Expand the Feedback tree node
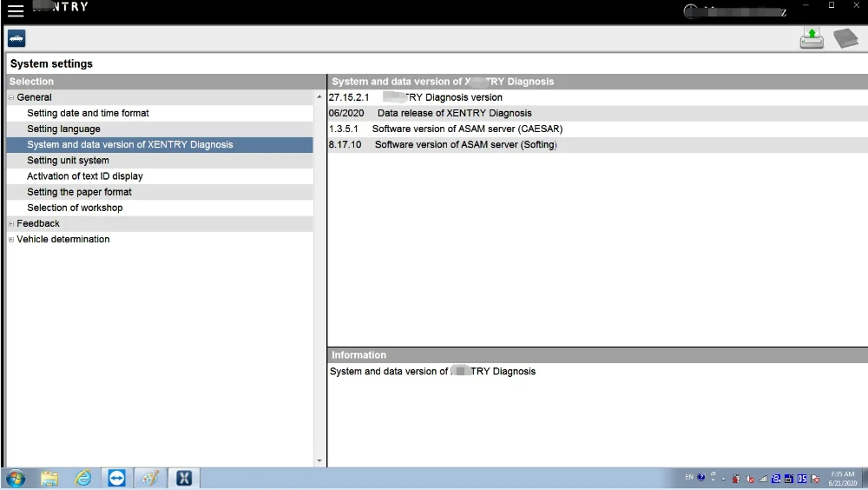 pos(11,224)
